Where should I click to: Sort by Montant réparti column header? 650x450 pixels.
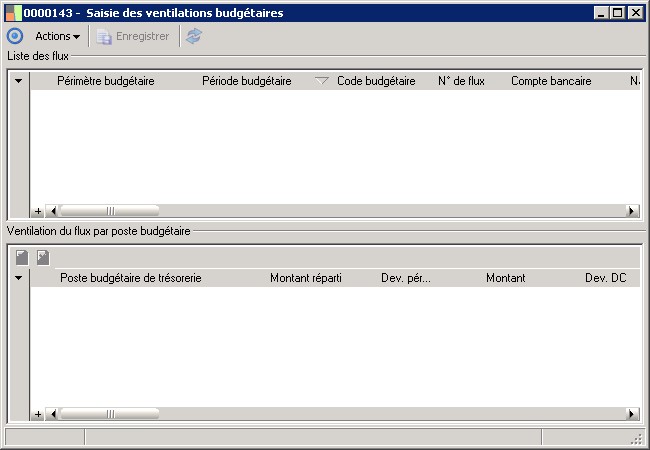pos(306,278)
